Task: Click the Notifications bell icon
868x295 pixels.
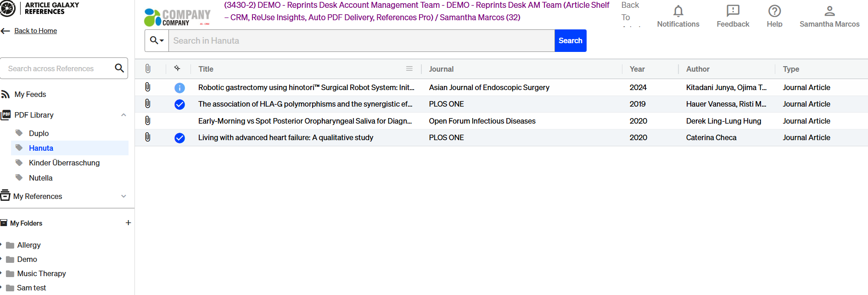Action: point(678,11)
